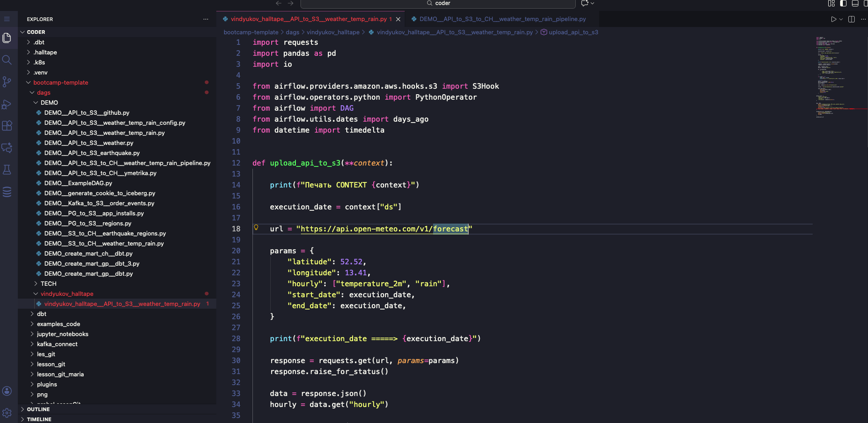Open the Accounts menu icon
This screenshot has height=423, width=868.
tap(7, 391)
